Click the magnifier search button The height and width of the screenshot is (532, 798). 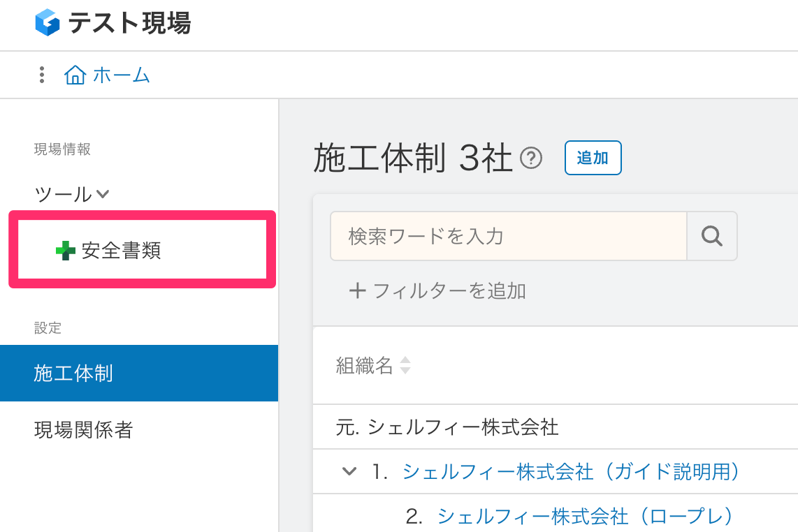click(712, 236)
